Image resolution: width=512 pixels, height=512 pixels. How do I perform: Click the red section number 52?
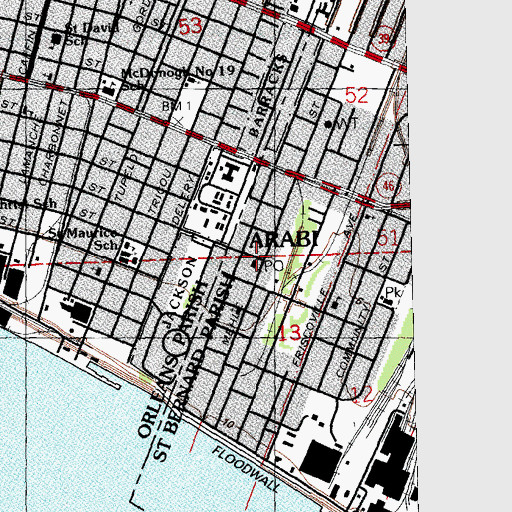(x=357, y=95)
